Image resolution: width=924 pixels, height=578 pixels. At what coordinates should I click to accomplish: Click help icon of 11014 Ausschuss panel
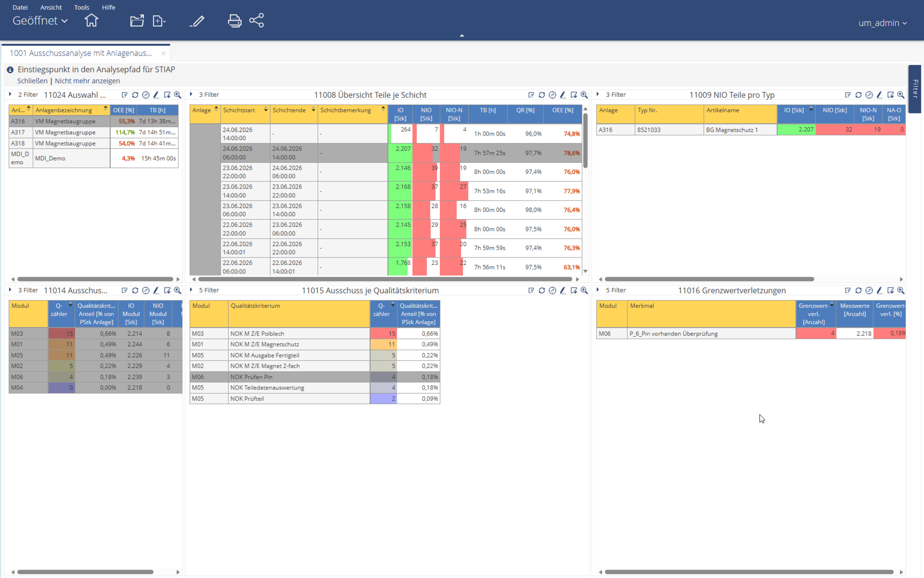125,290
